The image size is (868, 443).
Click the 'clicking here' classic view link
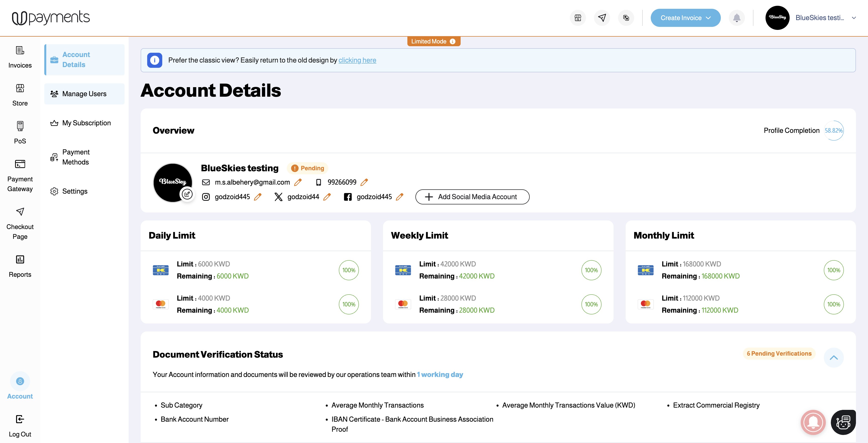coord(357,60)
